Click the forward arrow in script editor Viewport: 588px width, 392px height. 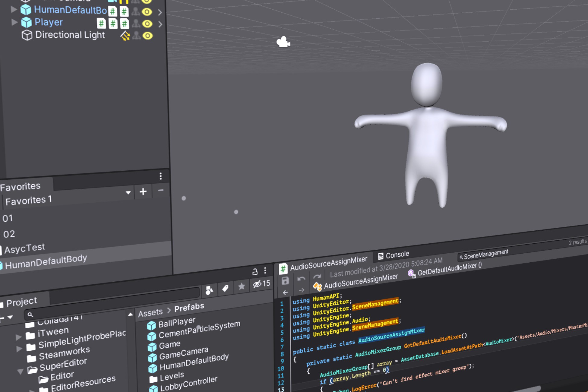(x=301, y=290)
